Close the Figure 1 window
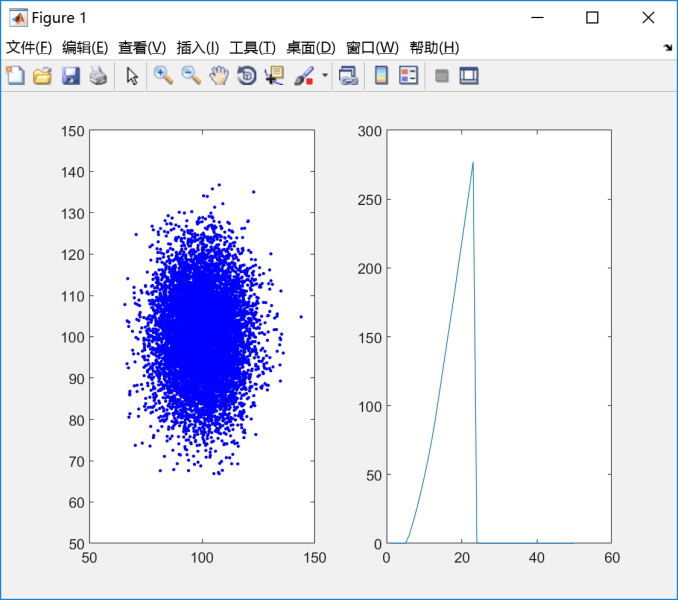Viewport: 678px width, 600px height. click(x=648, y=18)
